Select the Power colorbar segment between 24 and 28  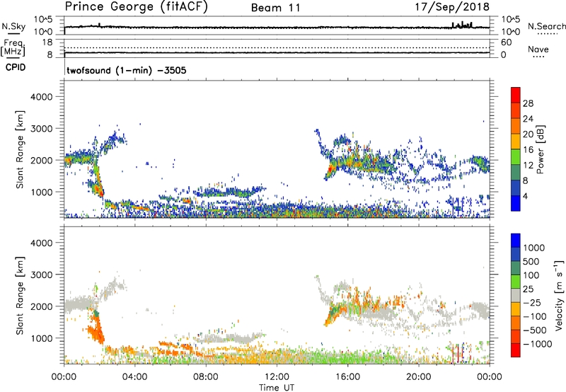tap(516, 110)
